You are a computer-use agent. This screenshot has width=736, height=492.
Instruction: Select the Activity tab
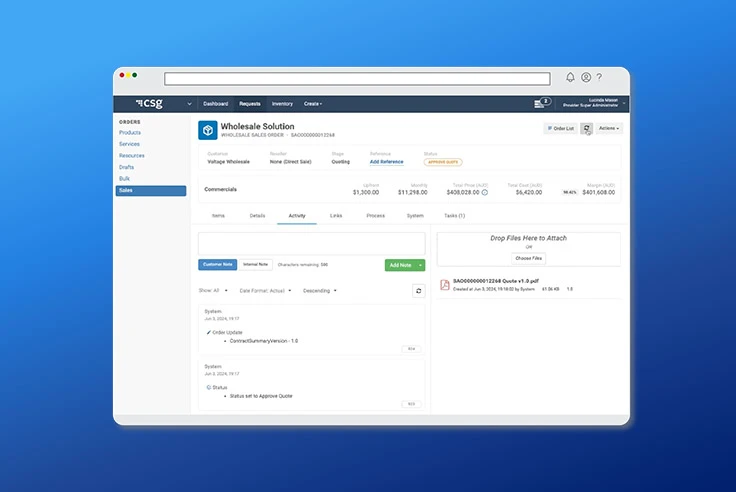(x=297, y=216)
